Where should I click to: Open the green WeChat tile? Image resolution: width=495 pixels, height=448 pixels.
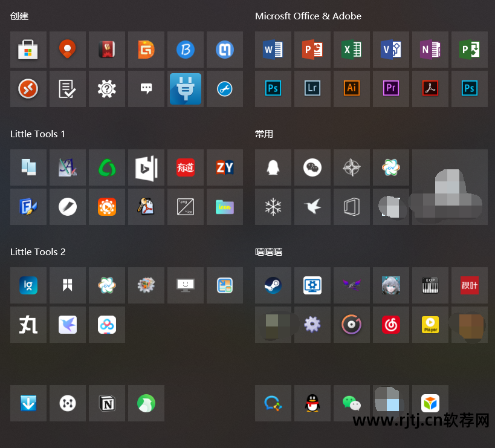pyautogui.click(x=352, y=403)
